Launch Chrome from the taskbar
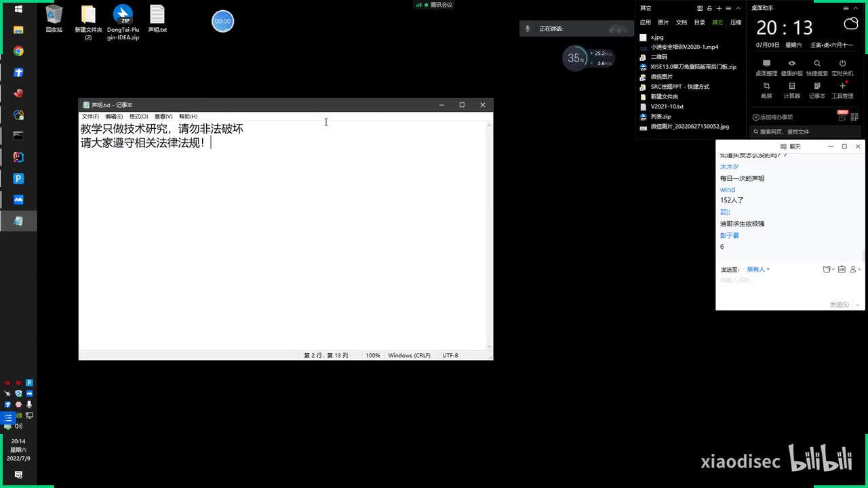Screen dimensions: 868x488 [18, 52]
